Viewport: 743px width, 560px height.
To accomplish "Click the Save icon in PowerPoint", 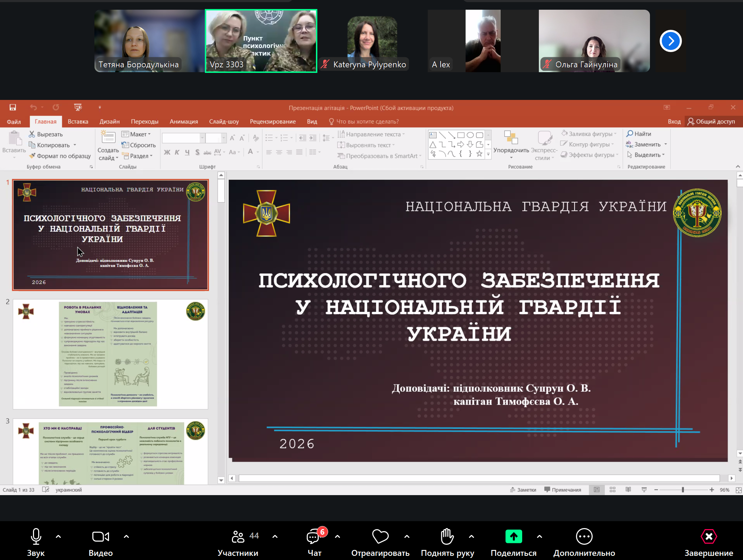I will [13, 108].
